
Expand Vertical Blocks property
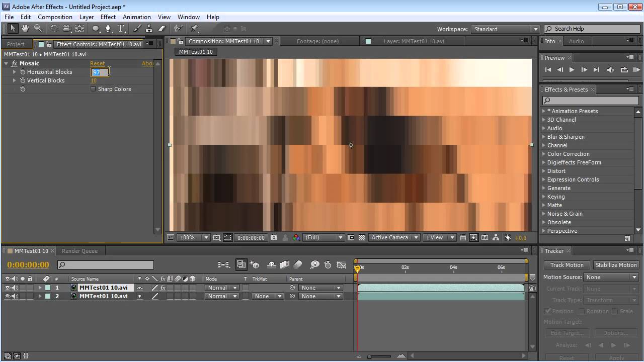(15, 80)
